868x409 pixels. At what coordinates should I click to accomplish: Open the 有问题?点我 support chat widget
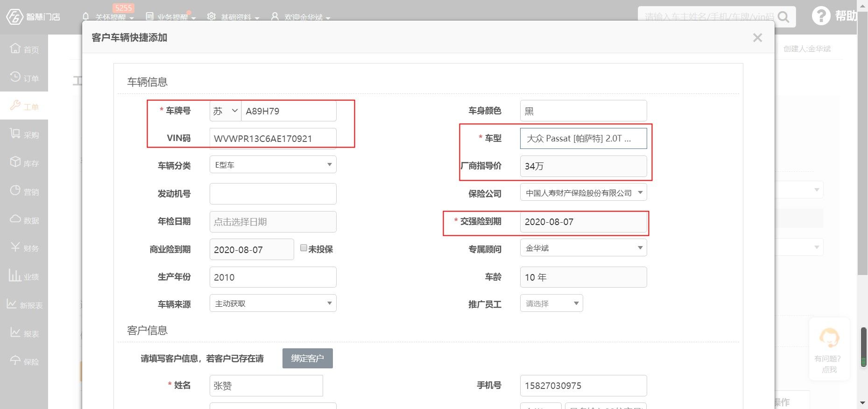829,349
